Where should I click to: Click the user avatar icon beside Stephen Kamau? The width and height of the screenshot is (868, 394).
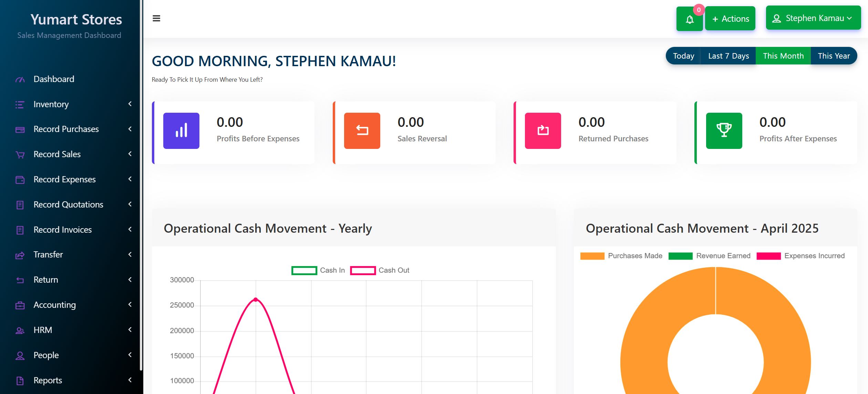[x=776, y=18]
